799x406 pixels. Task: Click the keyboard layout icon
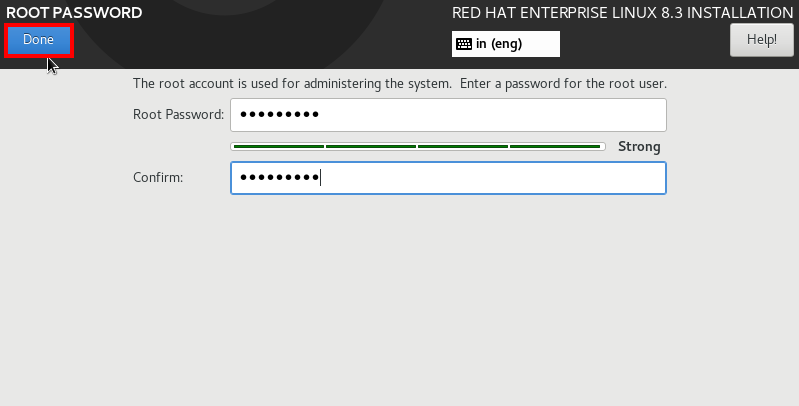464,44
